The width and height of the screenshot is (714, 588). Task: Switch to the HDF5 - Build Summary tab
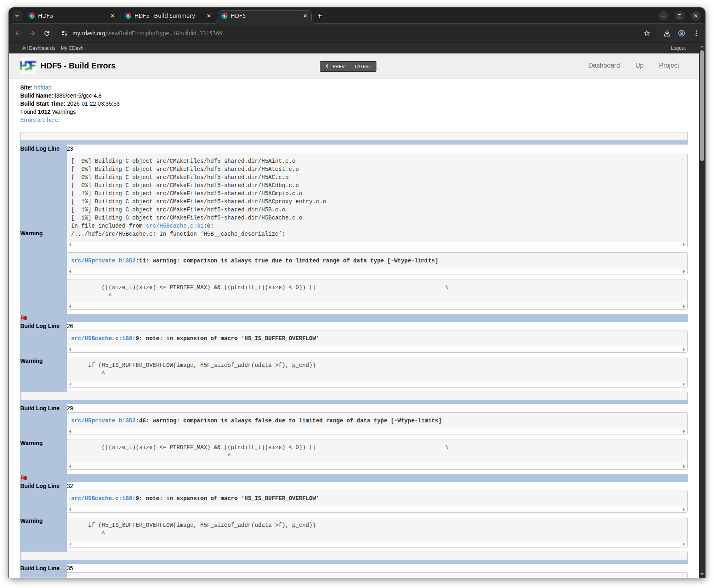tap(164, 16)
